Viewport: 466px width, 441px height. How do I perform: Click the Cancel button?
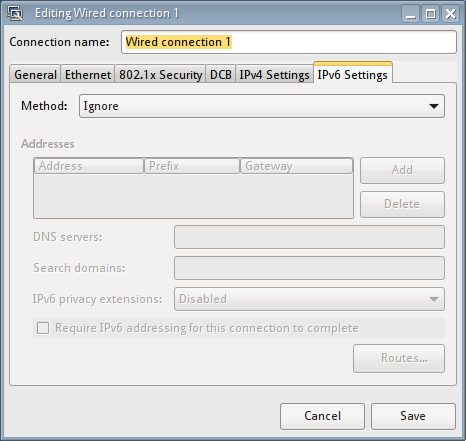pyautogui.click(x=322, y=416)
